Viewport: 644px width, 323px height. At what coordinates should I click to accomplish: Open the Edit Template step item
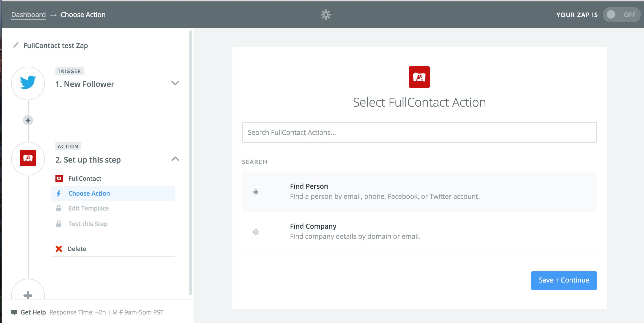point(113,208)
